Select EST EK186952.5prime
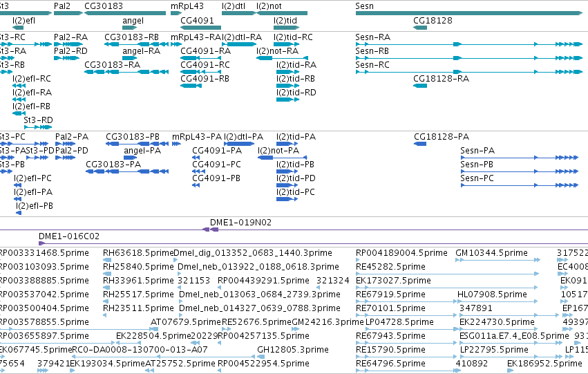 click(509, 371)
